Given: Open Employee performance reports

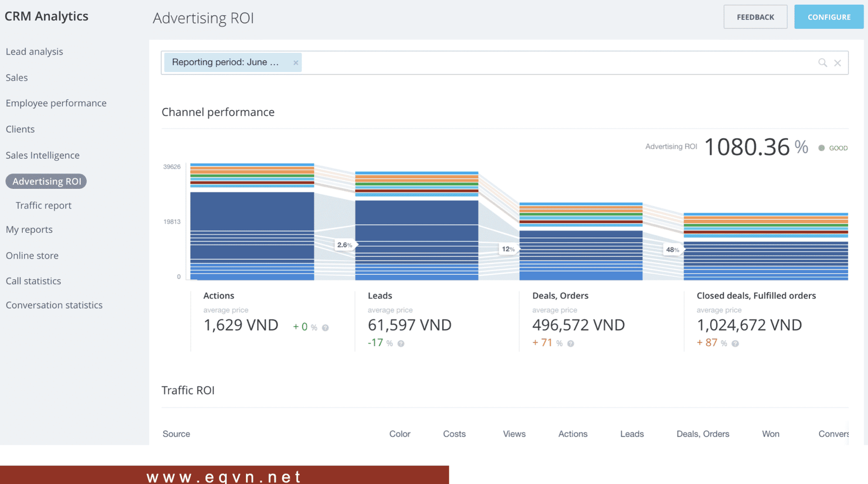Looking at the screenshot, I should coord(56,103).
